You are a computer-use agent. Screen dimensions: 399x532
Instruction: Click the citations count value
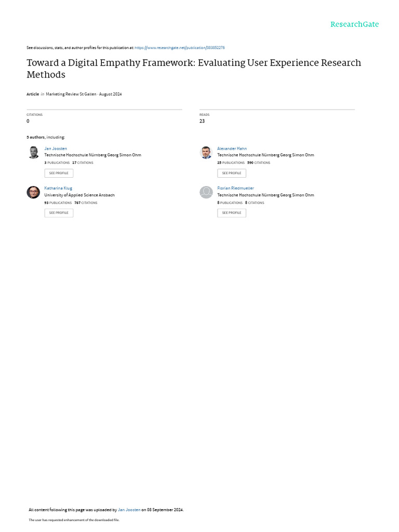28,121
